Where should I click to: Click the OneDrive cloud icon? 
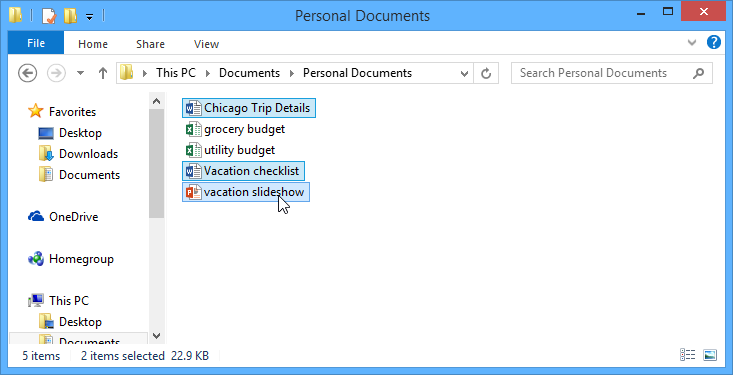(x=36, y=216)
